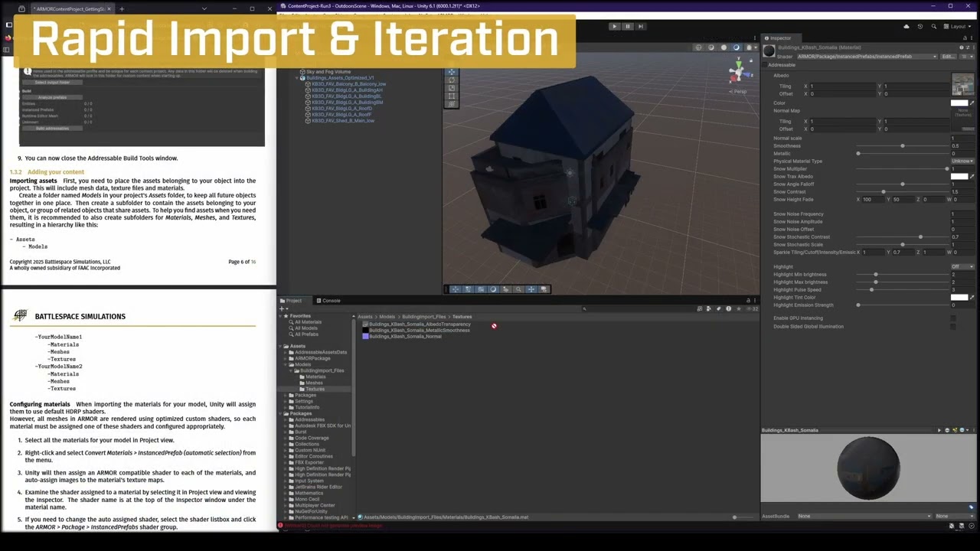980x551 pixels.
Task: Select KB3D_FAV_BldgLG_A_RoofD in Hierarchy
Action: tap(341, 108)
